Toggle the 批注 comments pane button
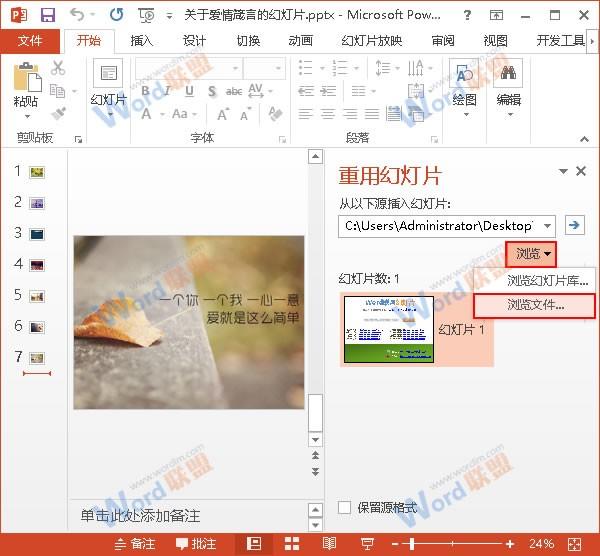 point(196,544)
